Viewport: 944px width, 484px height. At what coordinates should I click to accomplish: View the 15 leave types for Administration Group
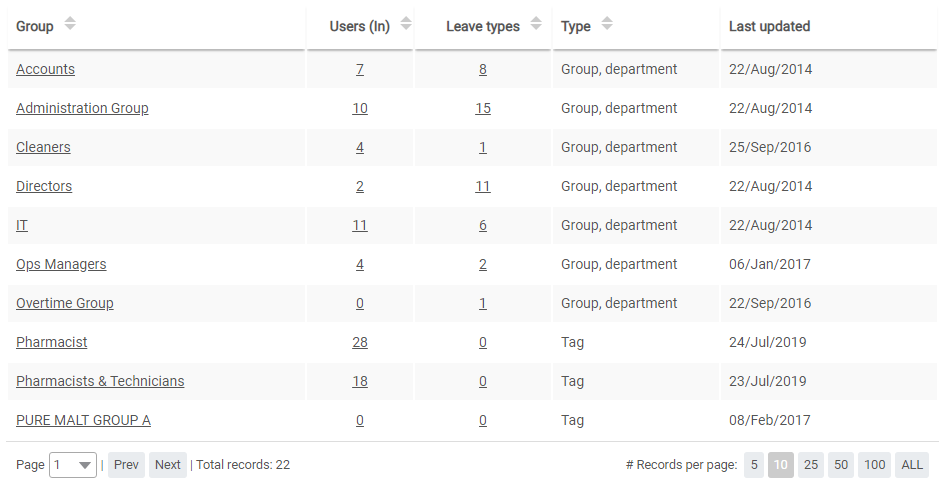(x=483, y=108)
